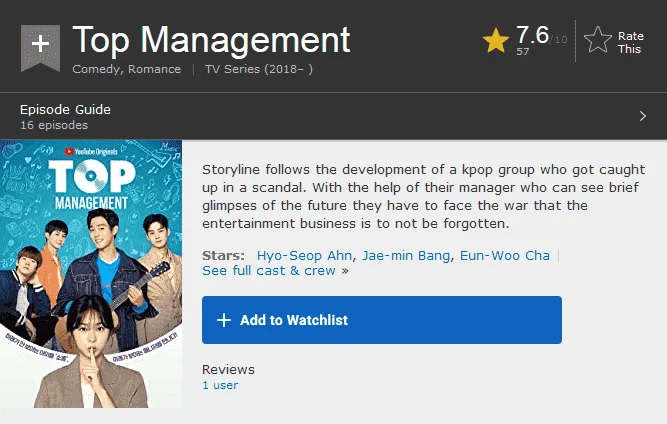Click the watchlist ribbon bookmark plus icon
Image resolution: width=667 pixels, height=424 pixels.
tap(40, 47)
